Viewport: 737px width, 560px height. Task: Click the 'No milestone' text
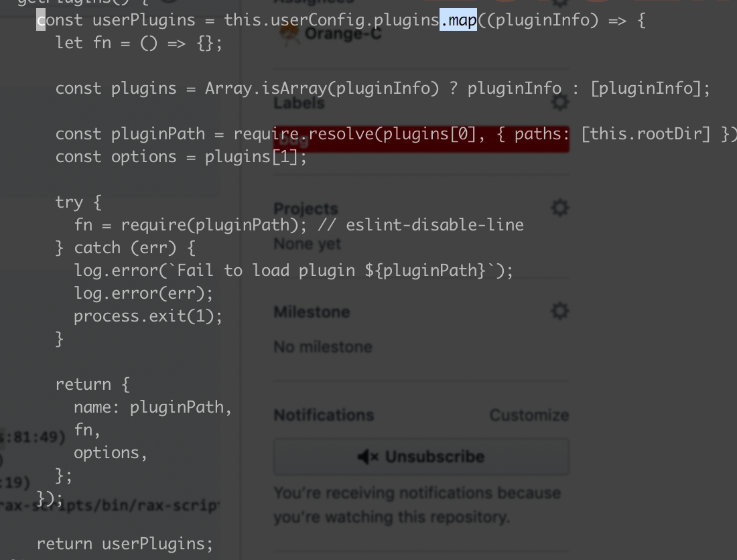pos(322,346)
